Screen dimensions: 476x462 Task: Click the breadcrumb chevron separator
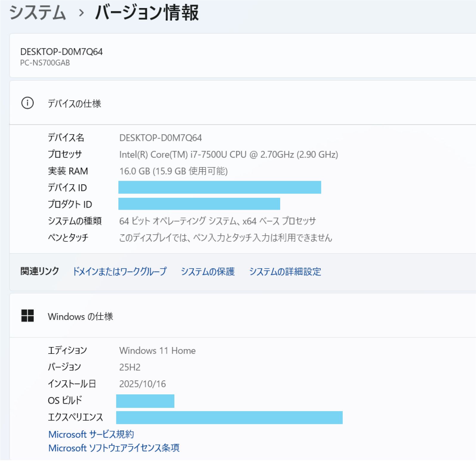(81, 13)
